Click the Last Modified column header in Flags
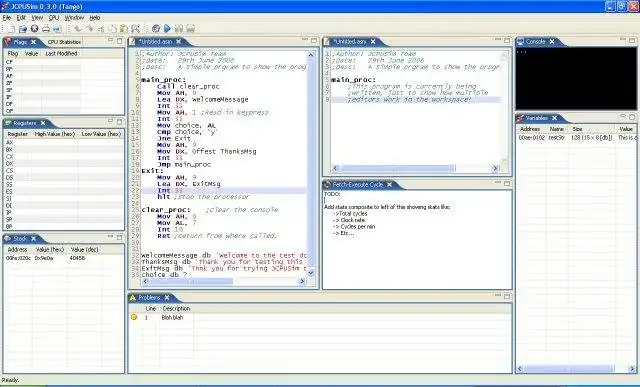The width and height of the screenshot is (640, 387). click(x=62, y=53)
